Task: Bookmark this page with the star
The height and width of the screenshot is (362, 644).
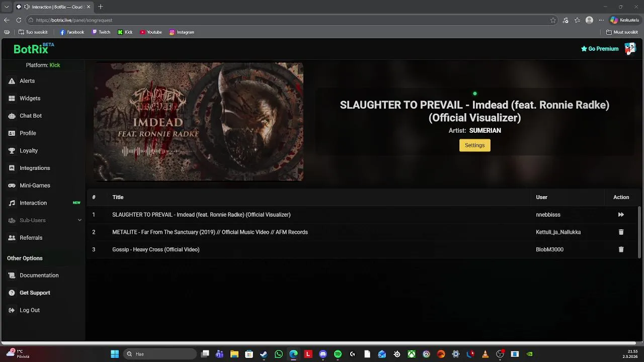Action: (553, 20)
